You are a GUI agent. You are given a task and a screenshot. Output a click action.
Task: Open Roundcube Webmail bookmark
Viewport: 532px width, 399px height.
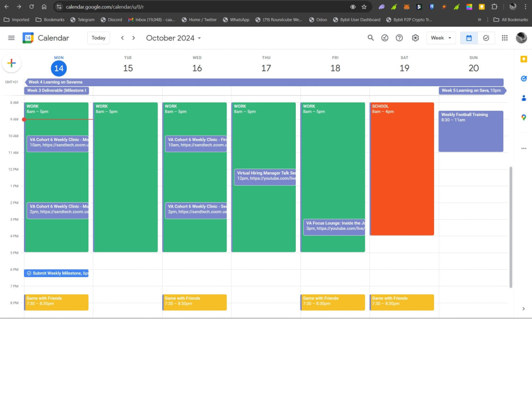[279, 20]
